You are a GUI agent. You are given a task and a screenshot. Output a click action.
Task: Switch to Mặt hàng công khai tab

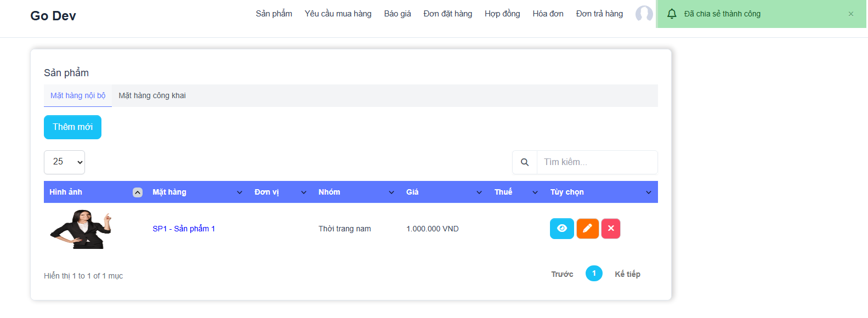[x=152, y=95]
